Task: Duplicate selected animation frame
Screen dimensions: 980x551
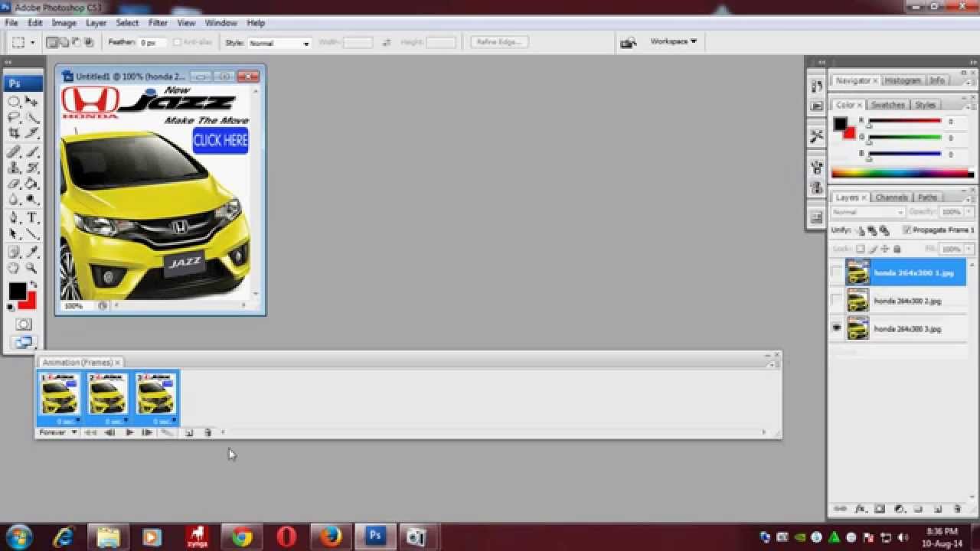Action: click(x=189, y=432)
